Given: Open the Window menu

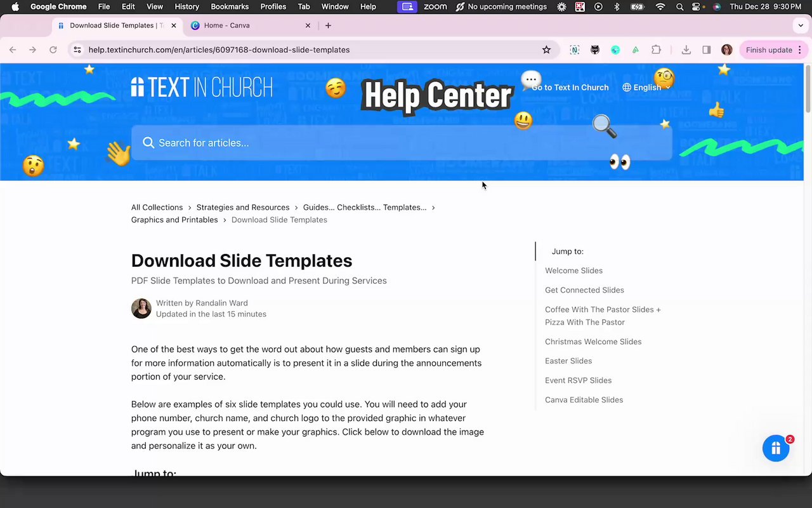Looking at the screenshot, I should coord(335,6).
